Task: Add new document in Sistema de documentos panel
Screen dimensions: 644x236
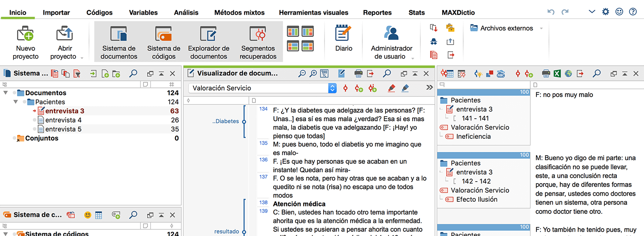Action: click(105, 73)
